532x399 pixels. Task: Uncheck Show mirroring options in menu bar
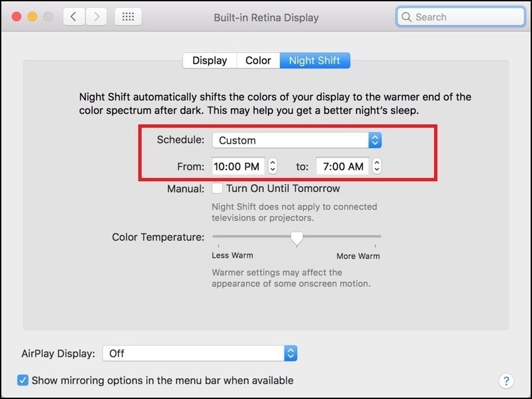(23, 380)
